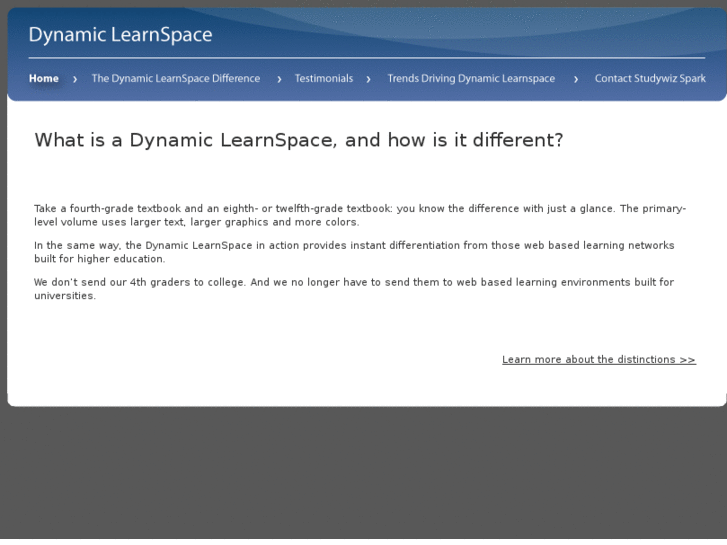Open Trends Driving Dynamic Learnspace page
The width and height of the screenshot is (727, 545).
[471, 78]
